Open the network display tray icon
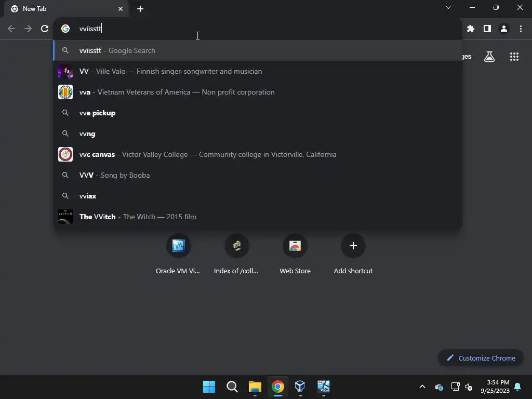This screenshot has height=399, width=532. coord(455,387)
